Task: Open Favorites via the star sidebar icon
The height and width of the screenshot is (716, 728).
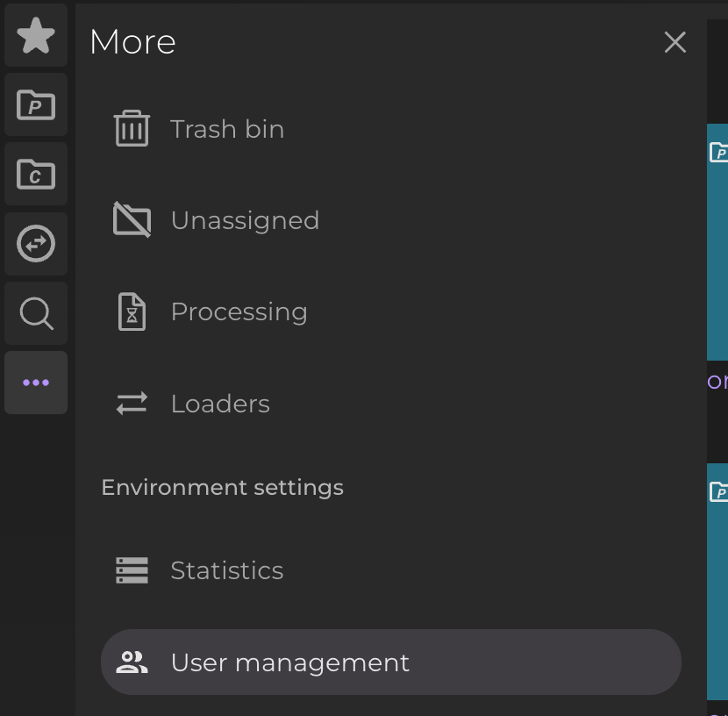Action: tap(36, 36)
